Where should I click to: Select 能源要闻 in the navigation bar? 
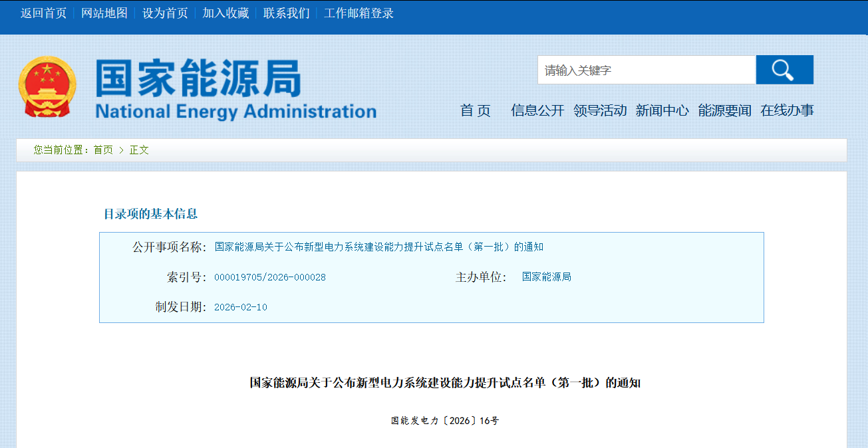coord(724,111)
